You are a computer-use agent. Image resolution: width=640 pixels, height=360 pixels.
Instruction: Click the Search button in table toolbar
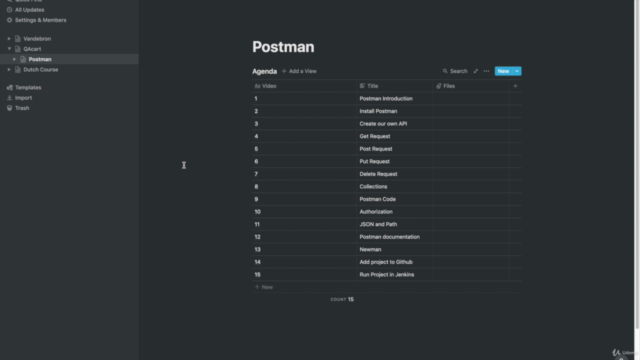pos(455,71)
